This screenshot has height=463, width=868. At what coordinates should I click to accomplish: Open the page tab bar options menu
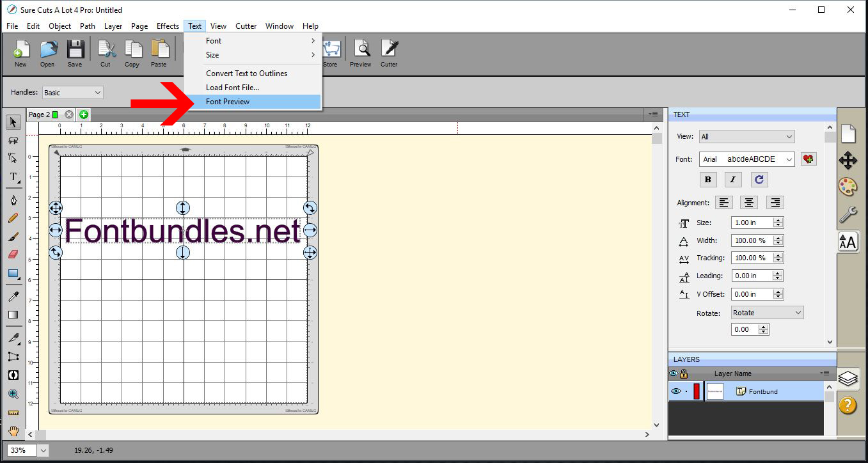[x=653, y=114]
